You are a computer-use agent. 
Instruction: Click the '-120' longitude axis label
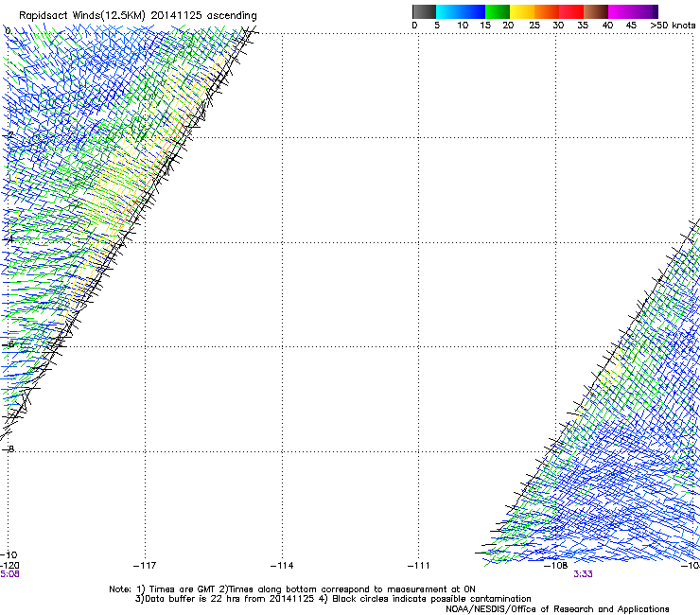tap(9, 566)
